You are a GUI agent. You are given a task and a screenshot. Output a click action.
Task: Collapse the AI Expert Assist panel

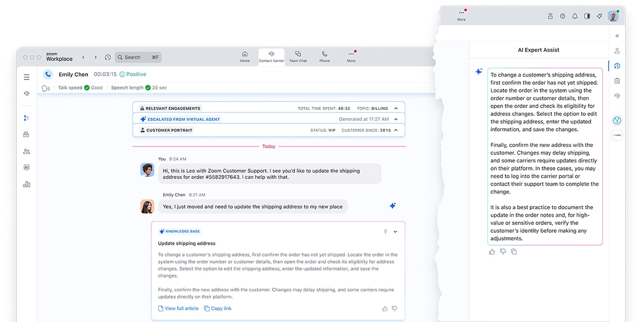[x=617, y=35]
